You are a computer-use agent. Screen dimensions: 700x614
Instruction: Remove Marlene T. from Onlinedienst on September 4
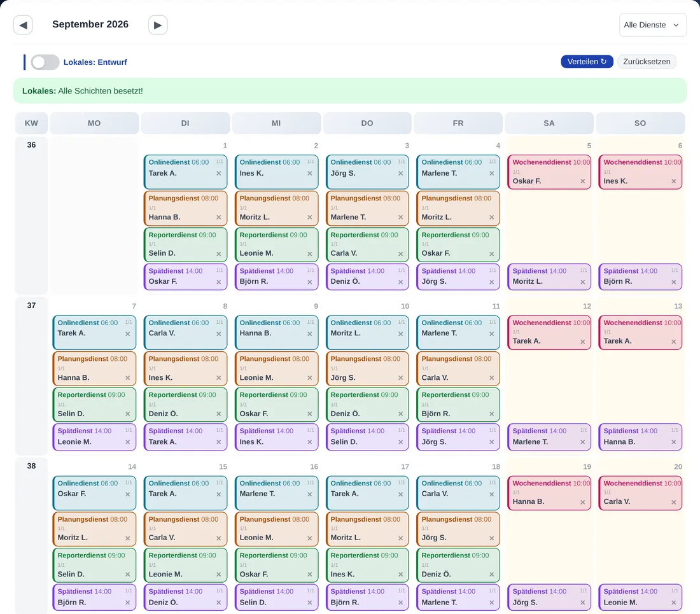click(x=491, y=173)
